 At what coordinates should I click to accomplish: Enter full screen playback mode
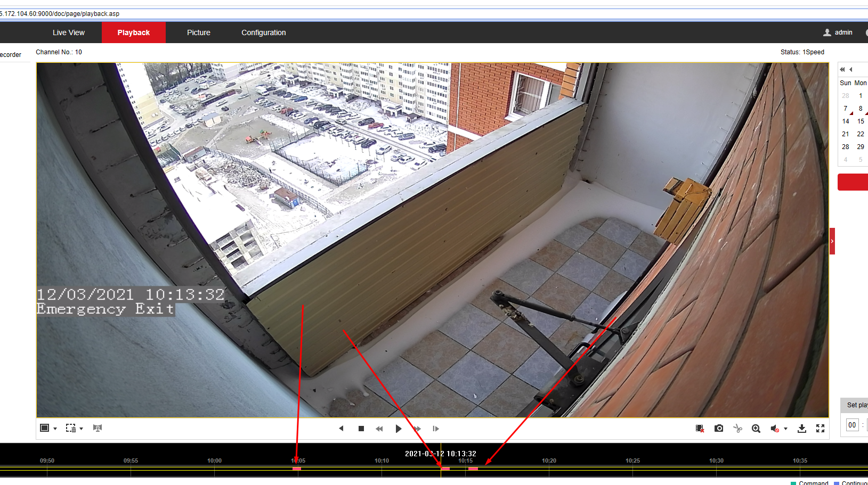[820, 429]
